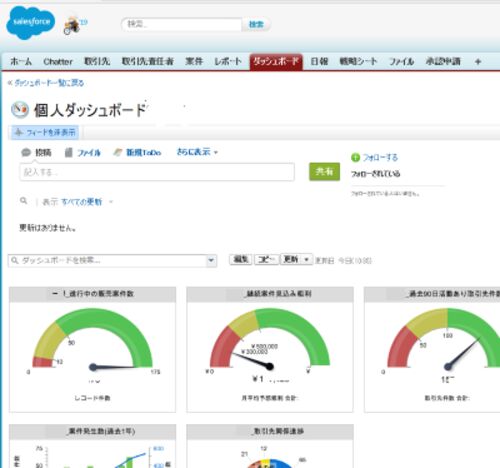Click the 更新はありません message text
500x468 pixels.
(x=47, y=228)
